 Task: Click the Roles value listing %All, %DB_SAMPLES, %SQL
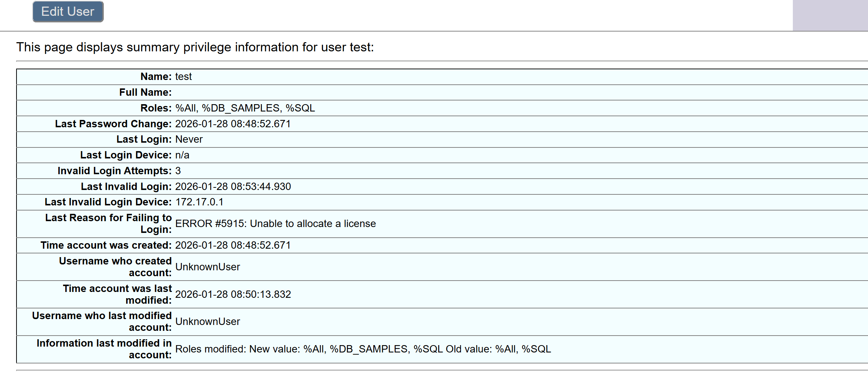pyautogui.click(x=245, y=108)
